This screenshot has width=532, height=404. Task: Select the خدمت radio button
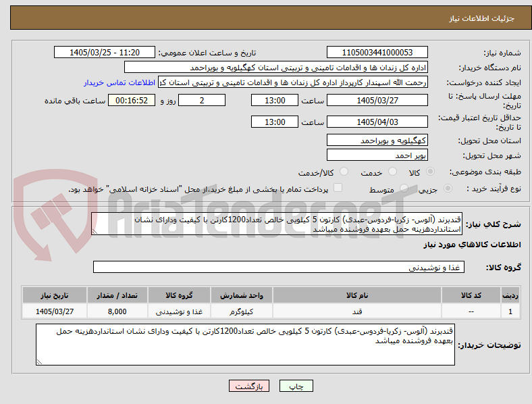tap(392, 172)
